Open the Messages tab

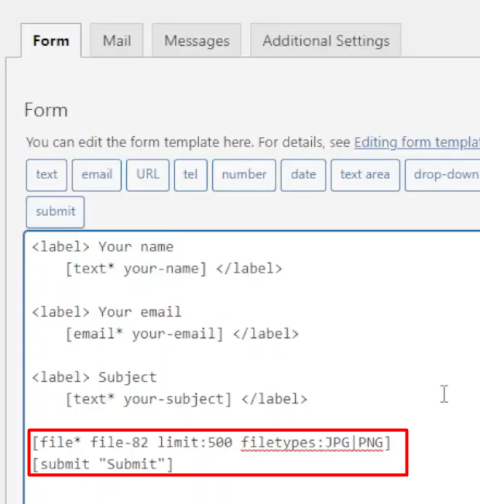tap(197, 40)
